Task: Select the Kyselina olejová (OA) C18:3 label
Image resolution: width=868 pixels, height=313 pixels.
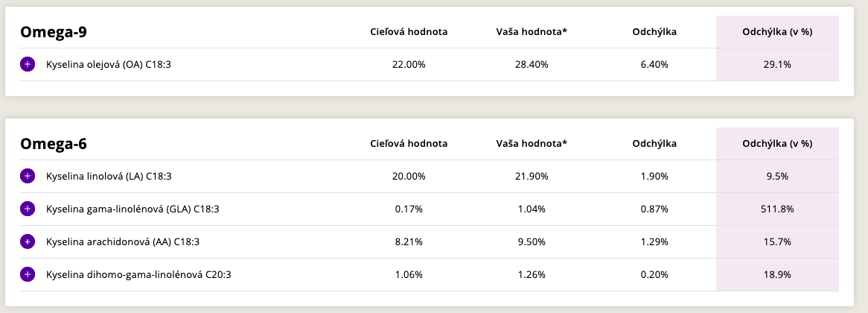Action: point(109,65)
